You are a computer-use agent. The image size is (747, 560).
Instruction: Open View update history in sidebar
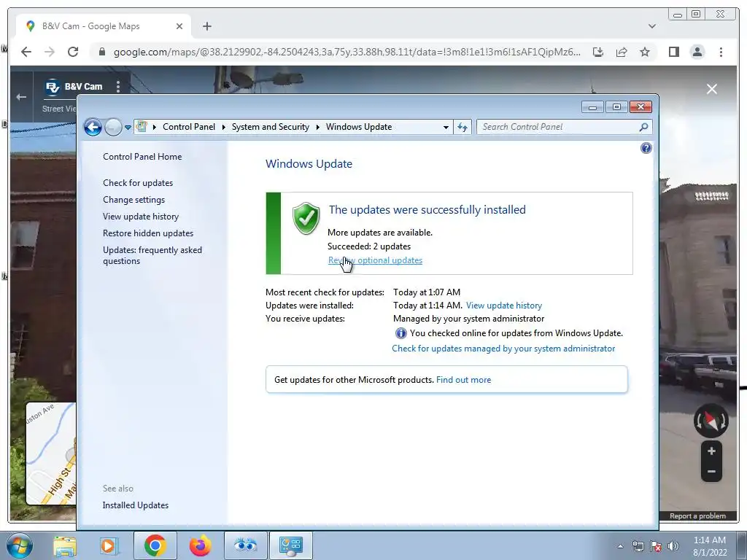(x=141, y=216)
